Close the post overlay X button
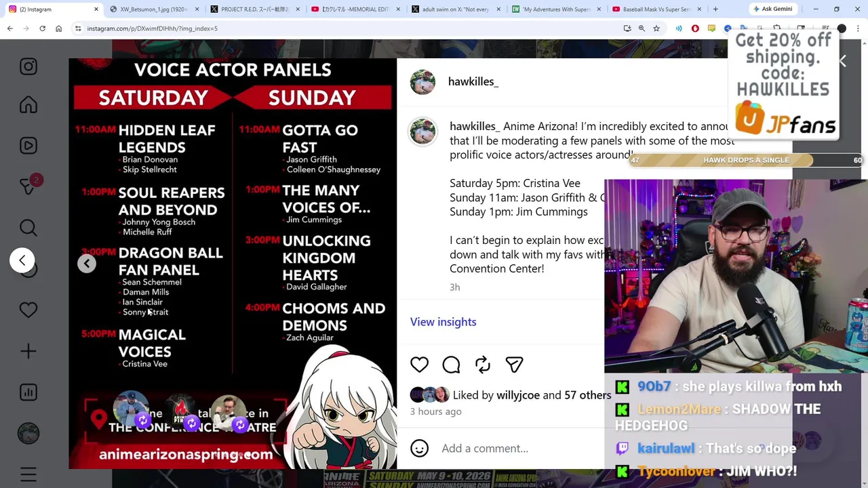This screenshot has width=868, height=488. click(842, 62)
